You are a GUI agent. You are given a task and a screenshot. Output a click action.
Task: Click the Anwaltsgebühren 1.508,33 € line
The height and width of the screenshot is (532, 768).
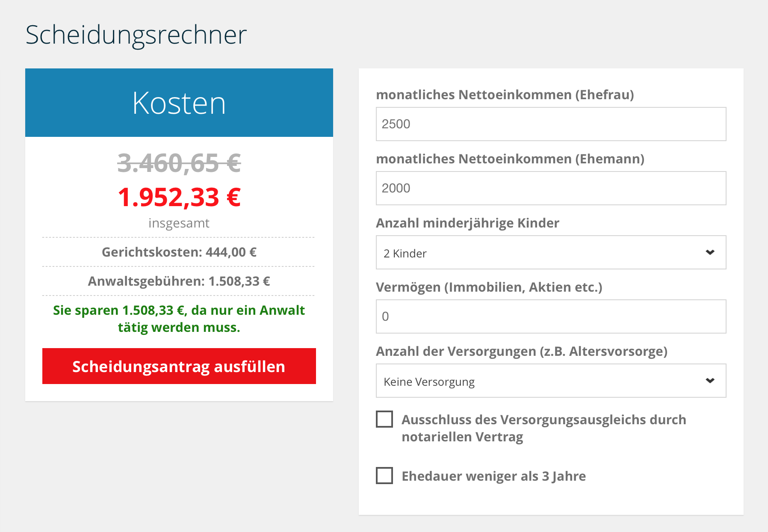pyautogui.click(x=179, y=281)
